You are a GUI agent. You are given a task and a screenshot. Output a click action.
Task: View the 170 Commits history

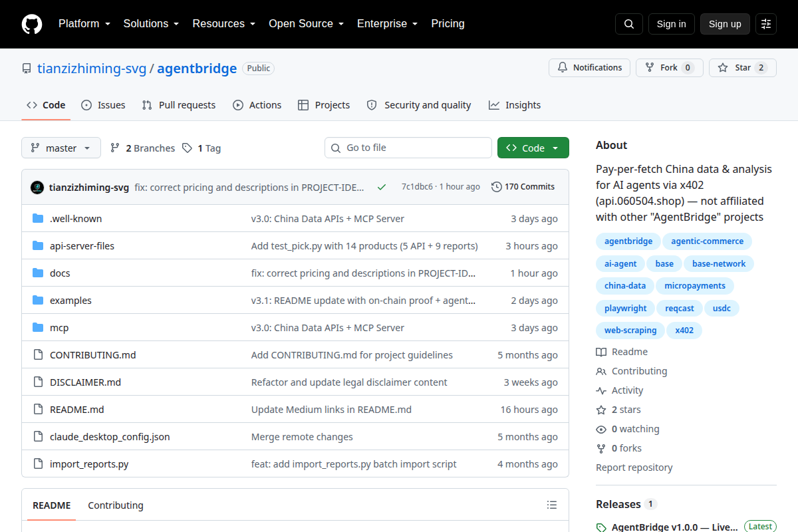523,187
